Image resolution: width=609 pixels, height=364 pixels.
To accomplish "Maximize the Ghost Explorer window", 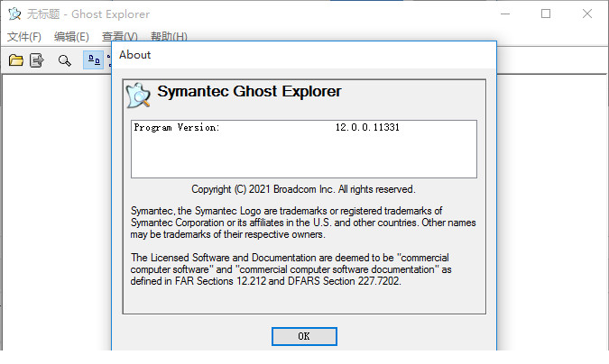I will coord(546,14).
